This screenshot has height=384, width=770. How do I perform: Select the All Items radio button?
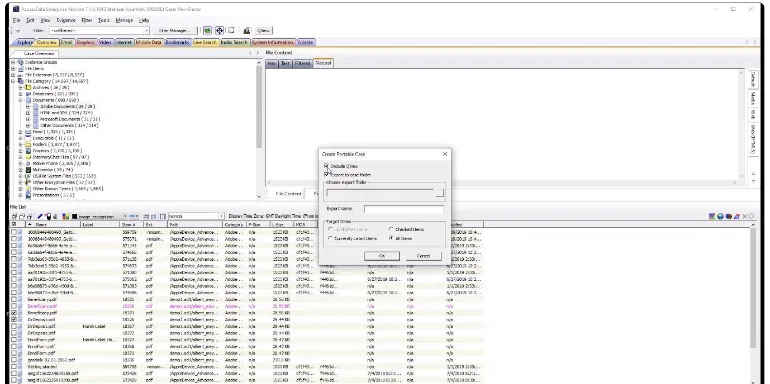click(391, 238)
